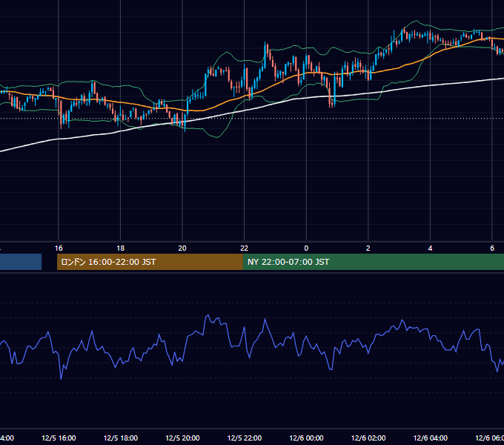Click the 12/6 00:00 date label

(x=306, y=438)
